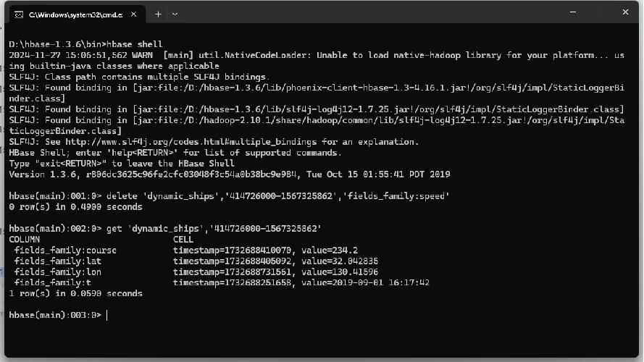Close the C:\Windows\system32\cmd.exe tab

133,14
